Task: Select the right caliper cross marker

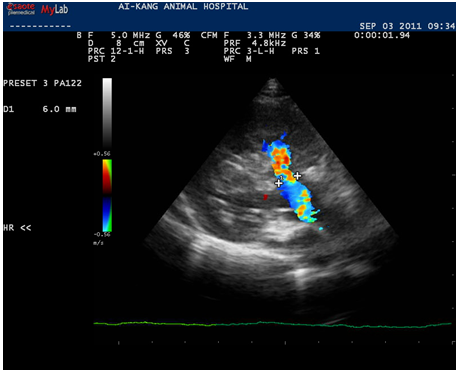Action: click(297, 175)
